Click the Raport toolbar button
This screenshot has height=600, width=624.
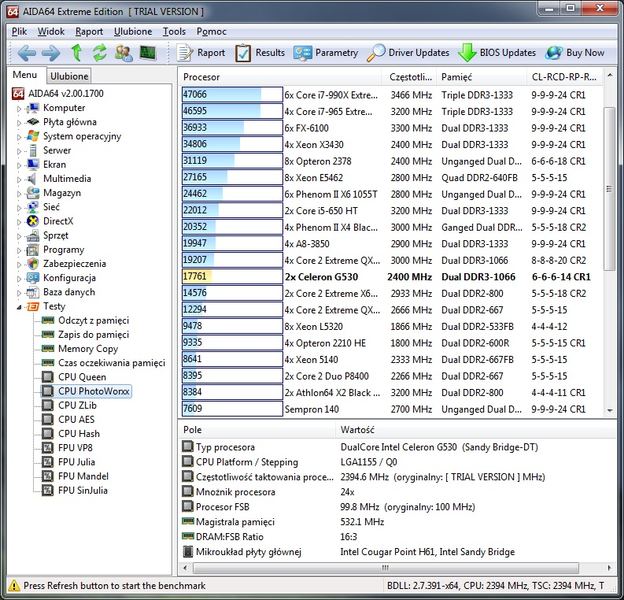201,53
